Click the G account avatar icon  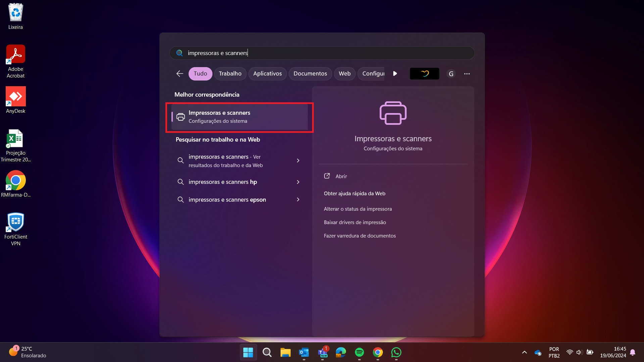[x=451, y=74]
